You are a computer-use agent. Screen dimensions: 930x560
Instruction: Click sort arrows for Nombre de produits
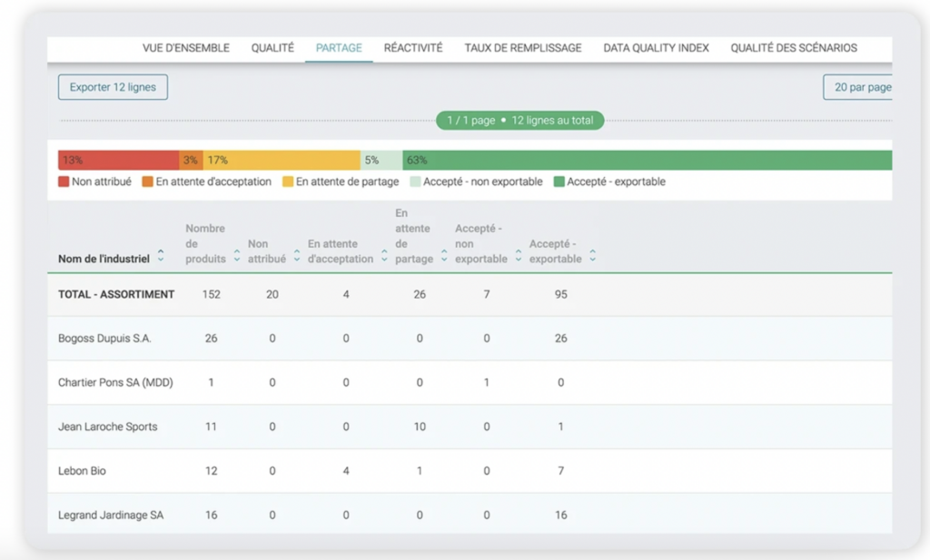(237, 257)
